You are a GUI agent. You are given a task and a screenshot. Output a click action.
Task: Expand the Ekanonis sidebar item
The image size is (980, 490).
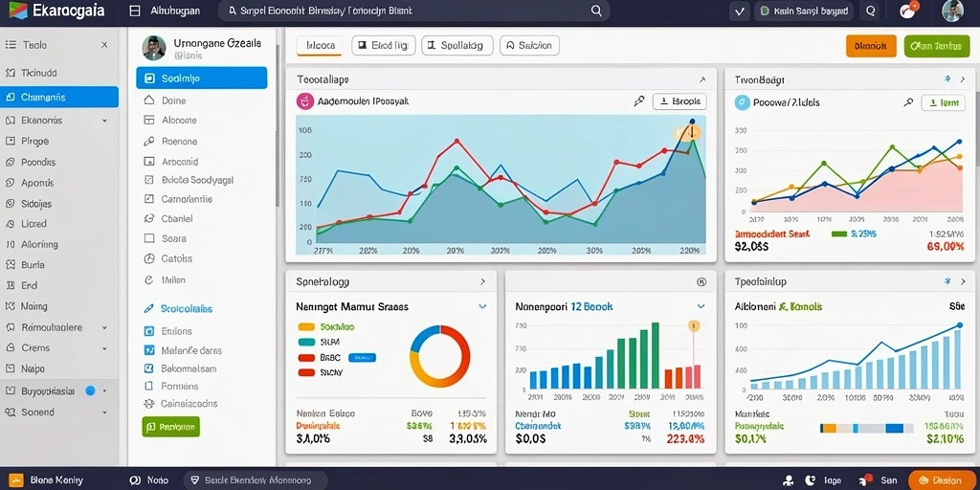(104, 120)
